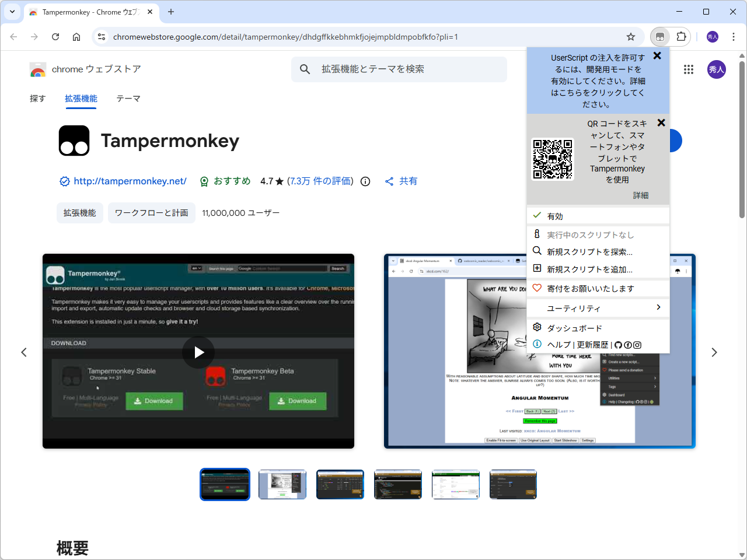Click the Instagram icon in the popup menu
This screenshot has width=747, height=560.
point(637,345)
